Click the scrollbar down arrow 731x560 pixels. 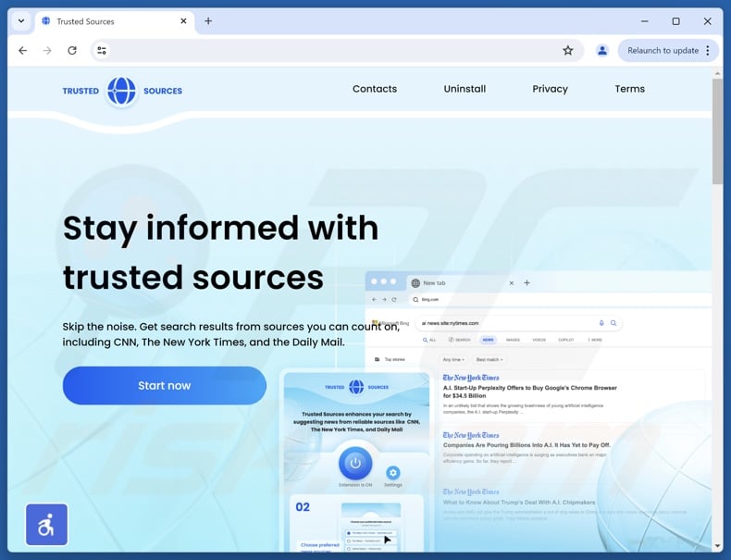coord(717,546)
